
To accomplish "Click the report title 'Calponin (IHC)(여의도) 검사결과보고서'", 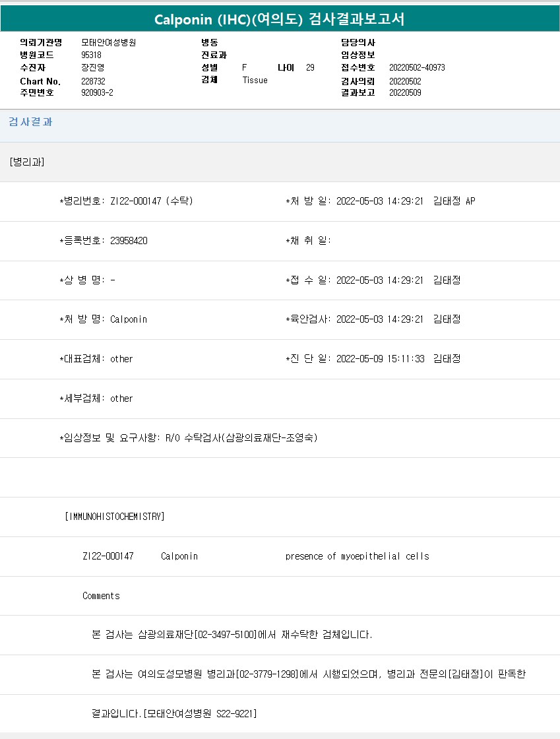I will [x=279, y=19].
